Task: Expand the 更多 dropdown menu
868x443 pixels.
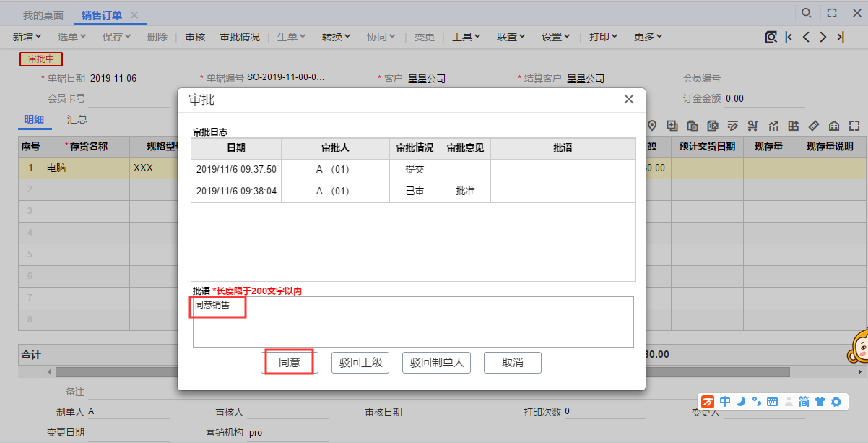Action: click(x=648, y=37)
